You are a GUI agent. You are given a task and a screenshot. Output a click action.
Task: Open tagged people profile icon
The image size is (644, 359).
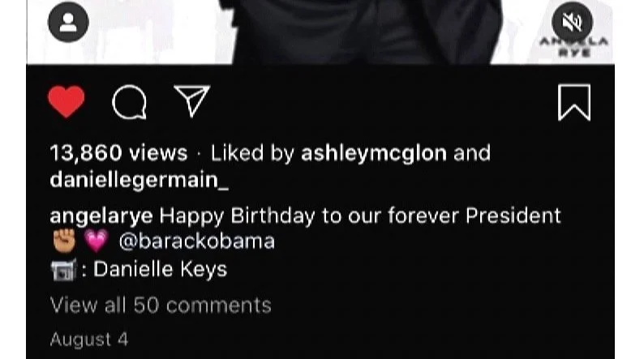[x=68, y=22]
